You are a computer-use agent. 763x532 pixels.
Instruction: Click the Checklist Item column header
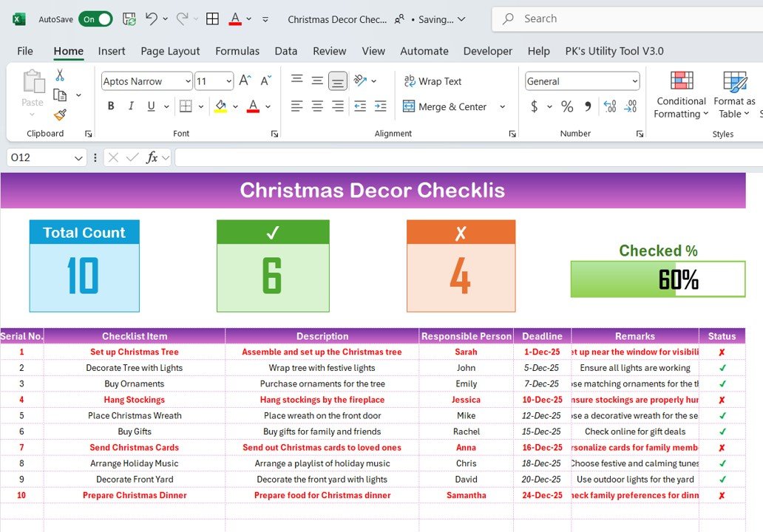point(135,336)
